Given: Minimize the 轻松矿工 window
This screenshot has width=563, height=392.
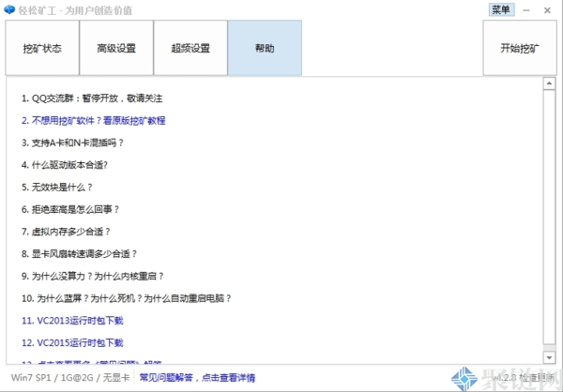Looking at the screenshot, I should [x=525, y=9].
